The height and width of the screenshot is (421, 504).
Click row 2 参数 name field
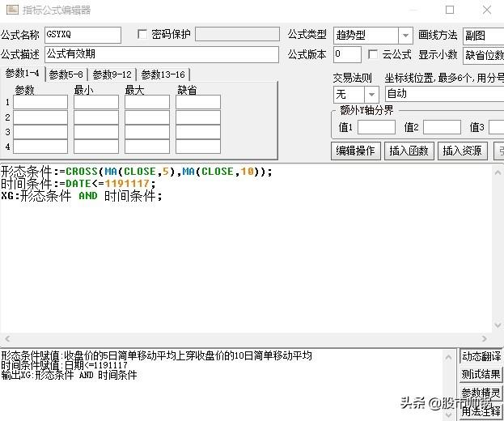[40, 117]
